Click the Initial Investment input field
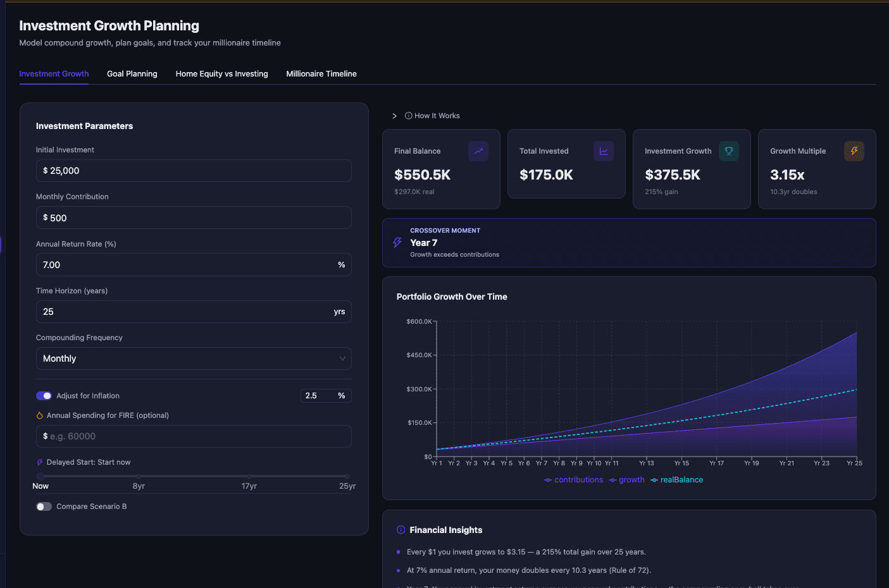The image size is (889, 588). [x=194, y=171]
